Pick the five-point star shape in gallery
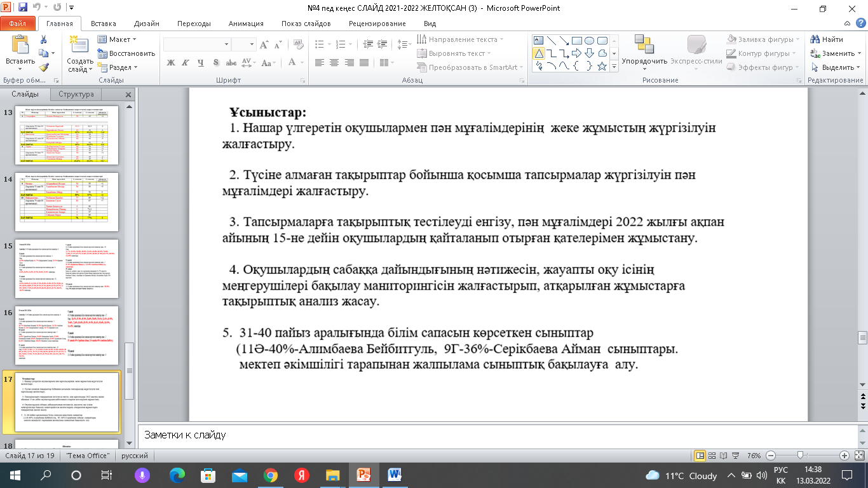Screen dimensions: 868x488 coord(602,66)
